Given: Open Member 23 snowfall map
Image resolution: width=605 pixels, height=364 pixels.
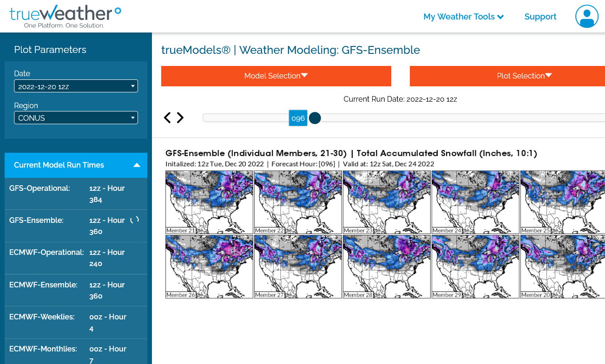Looking at the screenshot, I should 387,202.
